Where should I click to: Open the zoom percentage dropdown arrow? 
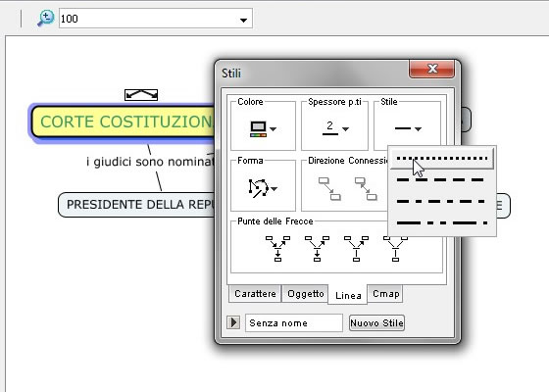point(243,21)
